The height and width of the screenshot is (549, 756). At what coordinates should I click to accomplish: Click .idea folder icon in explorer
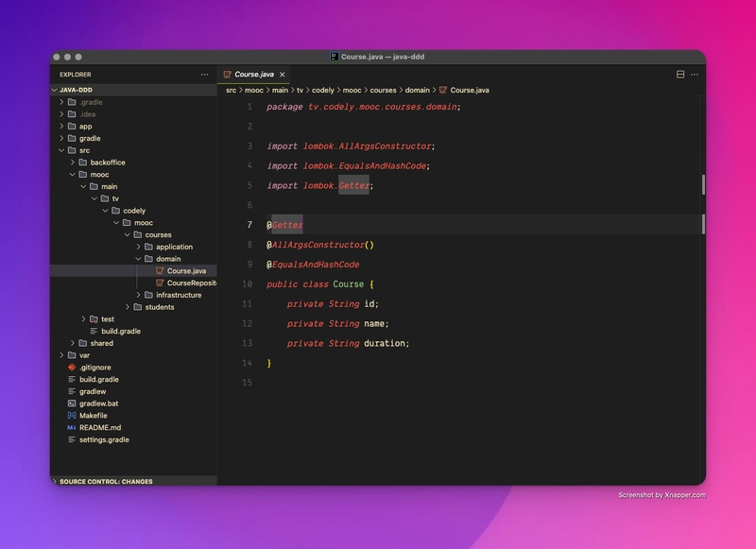click(x=72, y=114)
